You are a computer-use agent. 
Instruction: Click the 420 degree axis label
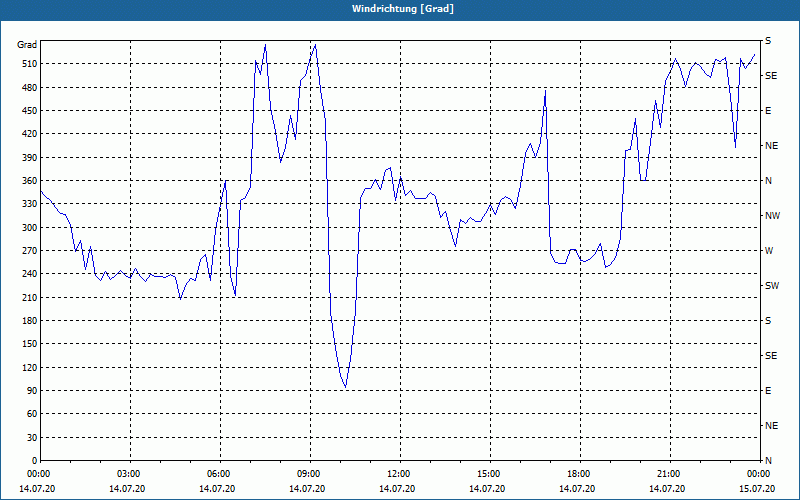28,134
